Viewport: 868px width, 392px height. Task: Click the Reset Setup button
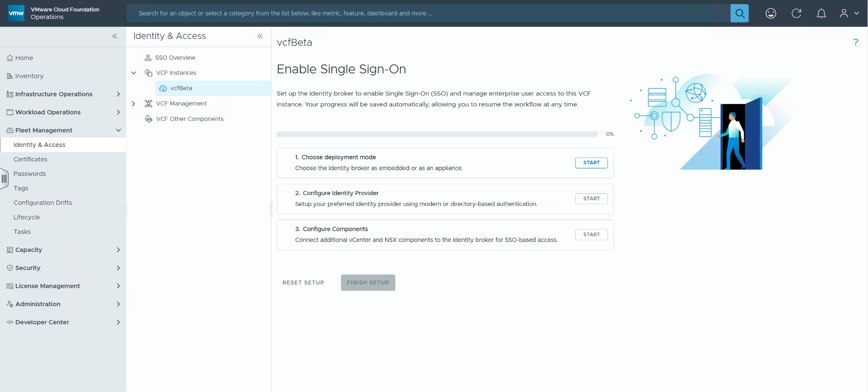[303, 282]
